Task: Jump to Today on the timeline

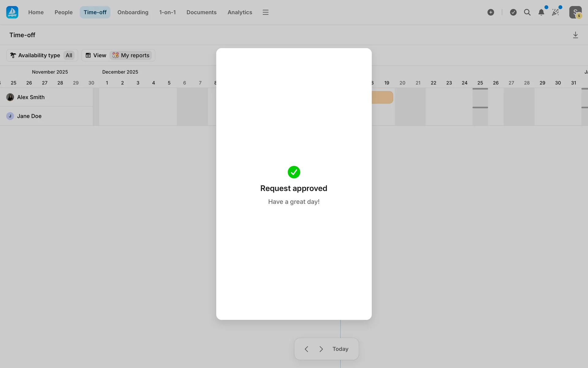Action: tap(340, 349)
